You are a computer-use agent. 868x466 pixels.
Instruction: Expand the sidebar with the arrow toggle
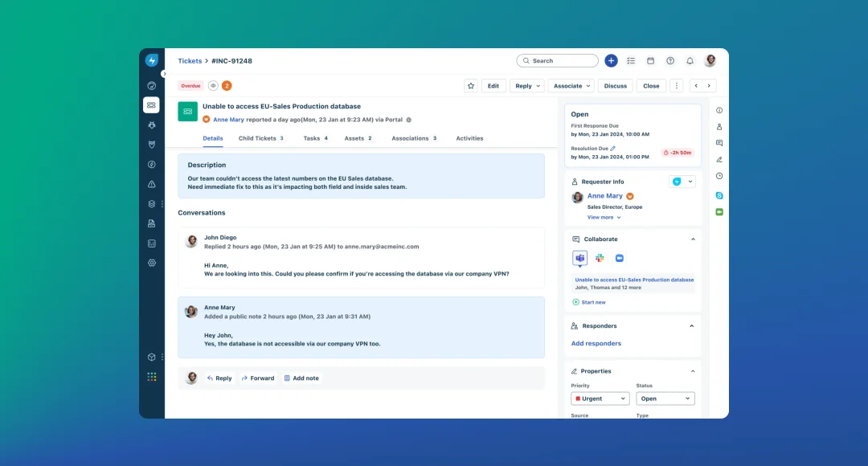point(164,74)
